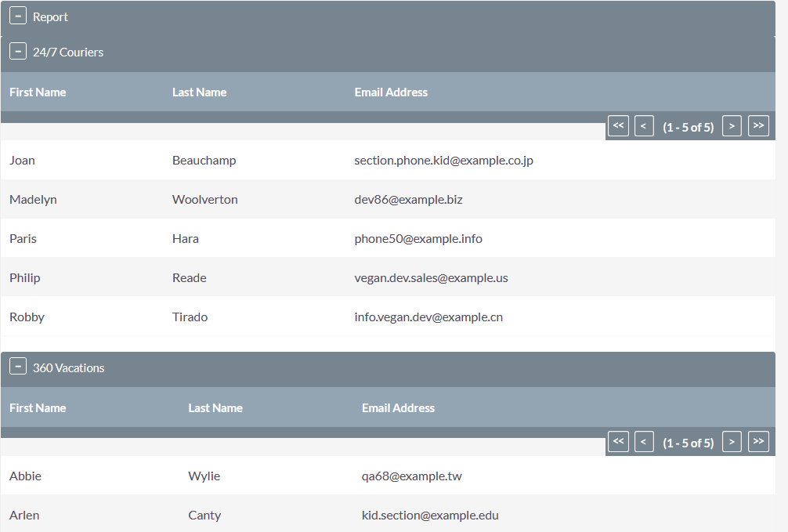The width and height of the screenshot is (788, 532).
Task: Collapse the 24/7 Couriers group
Action: pyautogui.click(x=18, y=52)
